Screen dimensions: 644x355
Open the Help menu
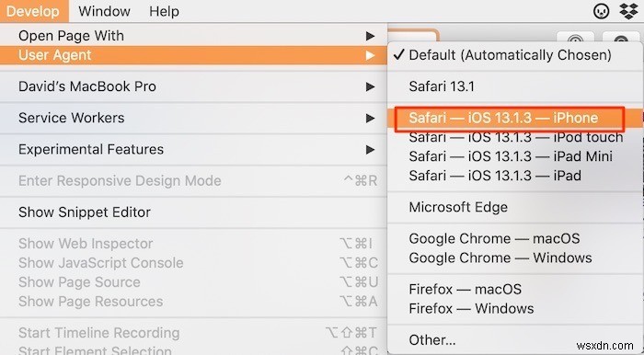tap(164, 11)
